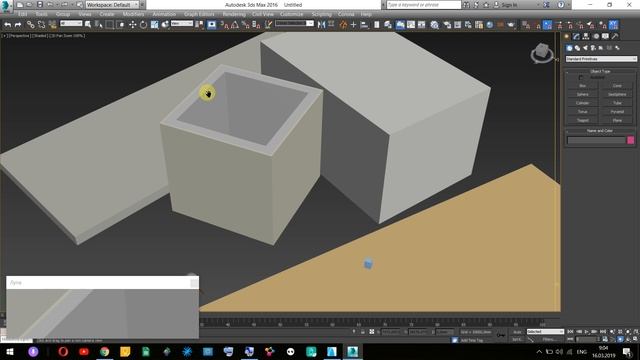Viewport: 640px width, 360px height.
Task: Click the object name input field
Action: coord(596,140)
